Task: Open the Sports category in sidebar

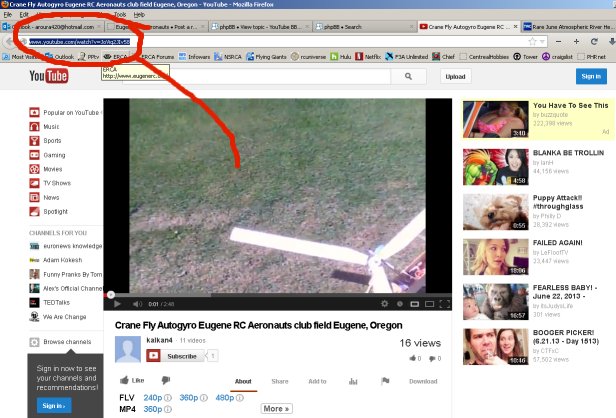Action: (x=45, y=141)
